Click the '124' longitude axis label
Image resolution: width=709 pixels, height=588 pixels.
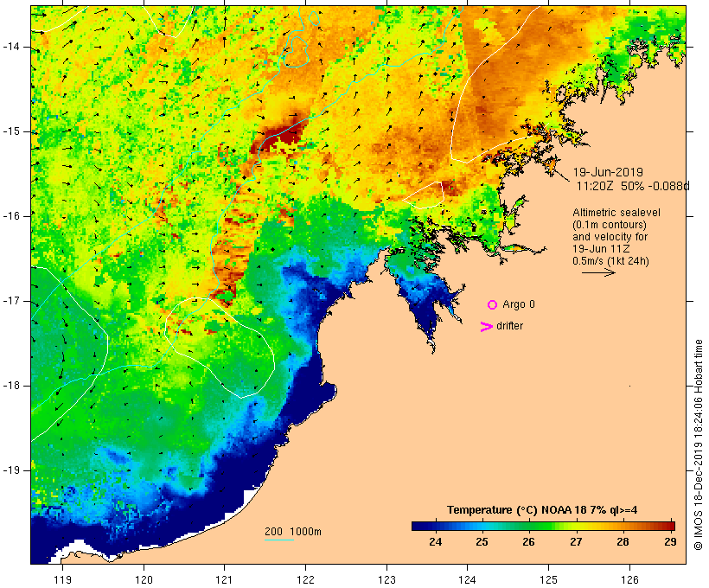point(468,579)
